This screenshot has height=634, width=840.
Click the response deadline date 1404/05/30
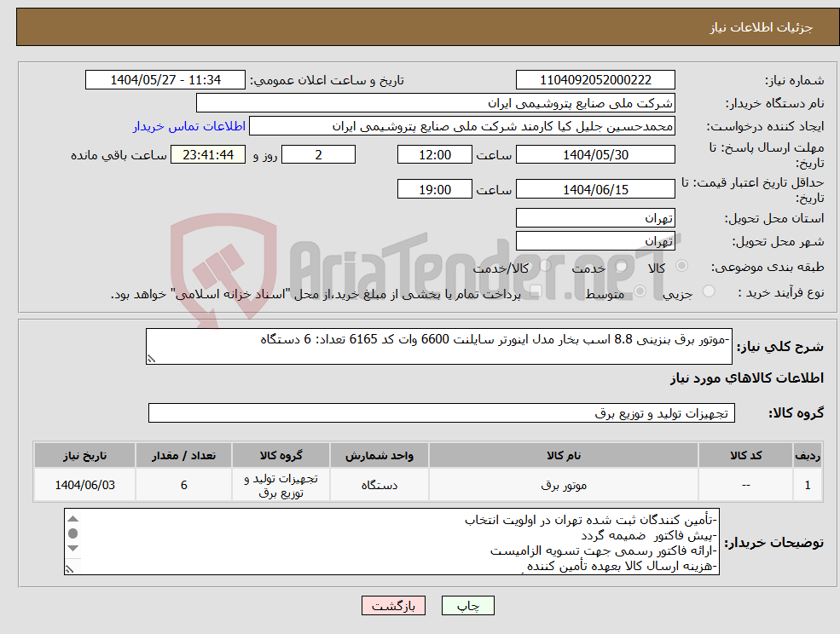pyautogui.click(x=595, y=155)
